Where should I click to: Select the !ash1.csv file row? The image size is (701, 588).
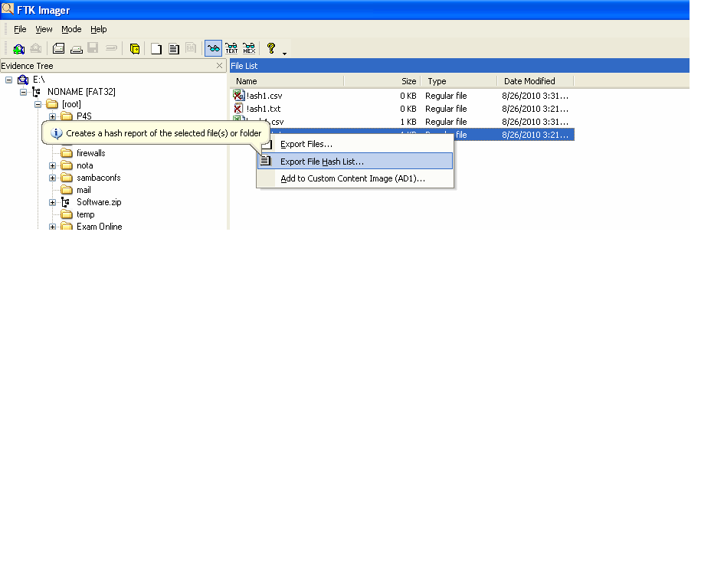(402, 96)
